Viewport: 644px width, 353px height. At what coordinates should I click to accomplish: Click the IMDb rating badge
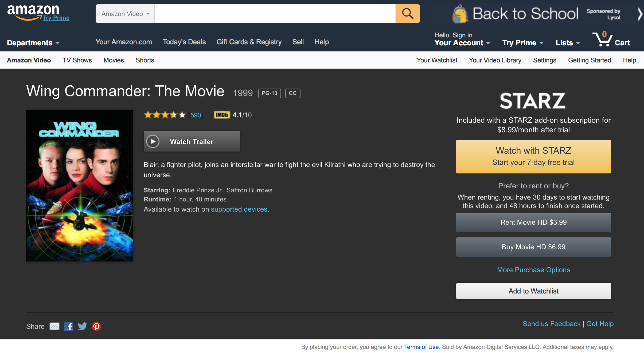tap(222, 115)
